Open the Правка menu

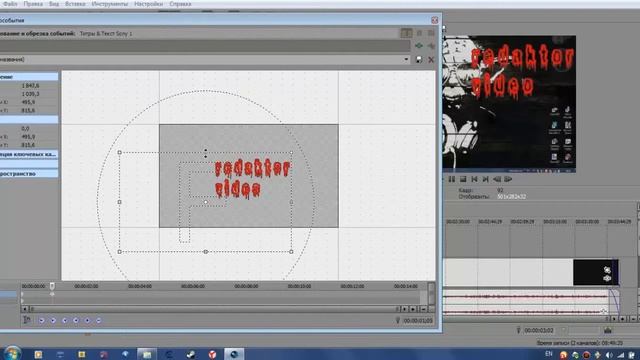33,4
